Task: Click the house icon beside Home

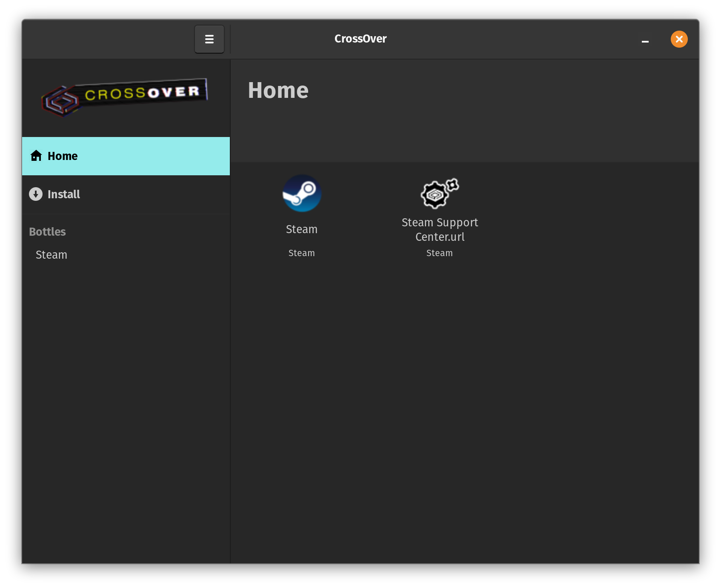Action: point(36,156)
